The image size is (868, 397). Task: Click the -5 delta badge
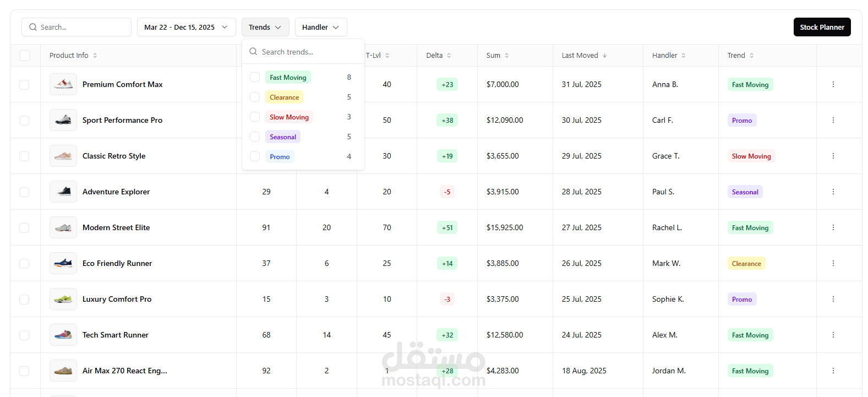pyautogui.click(x=447, y=192)
